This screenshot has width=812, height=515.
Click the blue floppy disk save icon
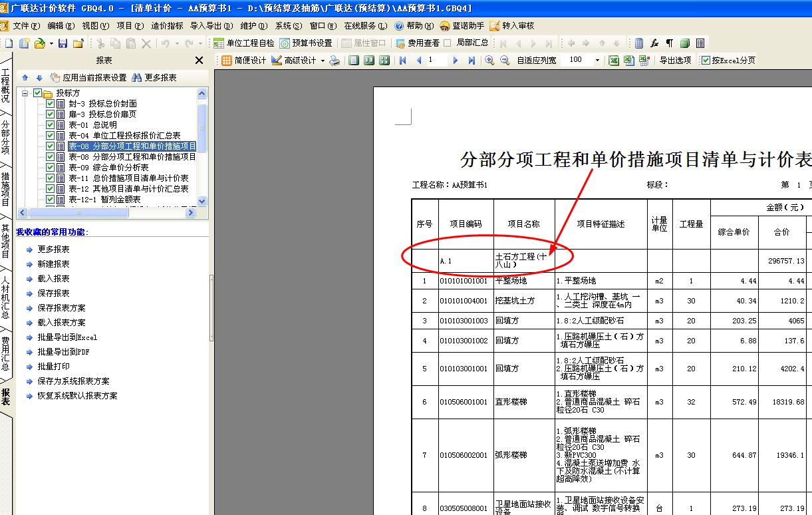(63, 43)
